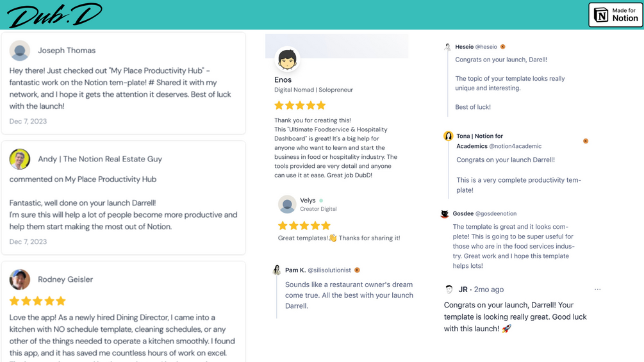Click the five-star rating under Enos
The height and width of the screenshot is (362, 644).
click(300, 105)
